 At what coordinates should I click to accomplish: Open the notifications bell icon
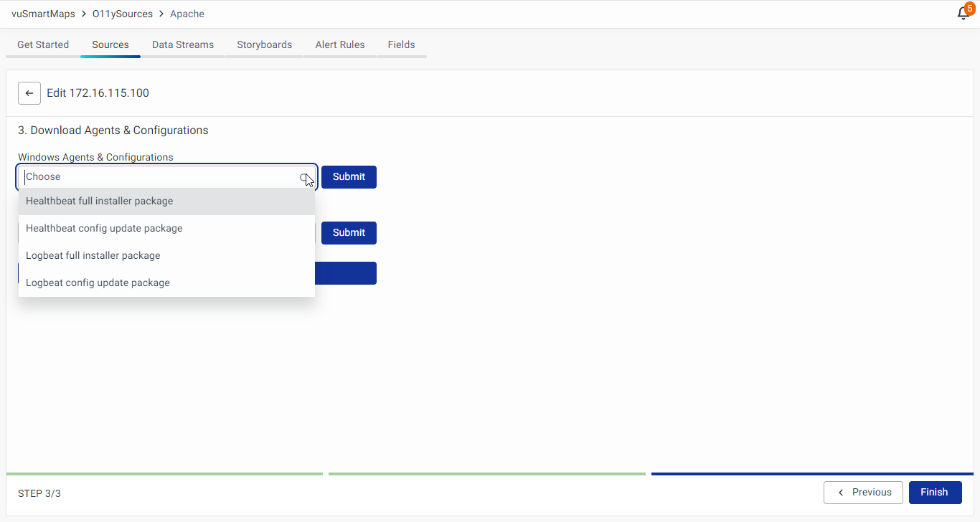coord(963,14)
